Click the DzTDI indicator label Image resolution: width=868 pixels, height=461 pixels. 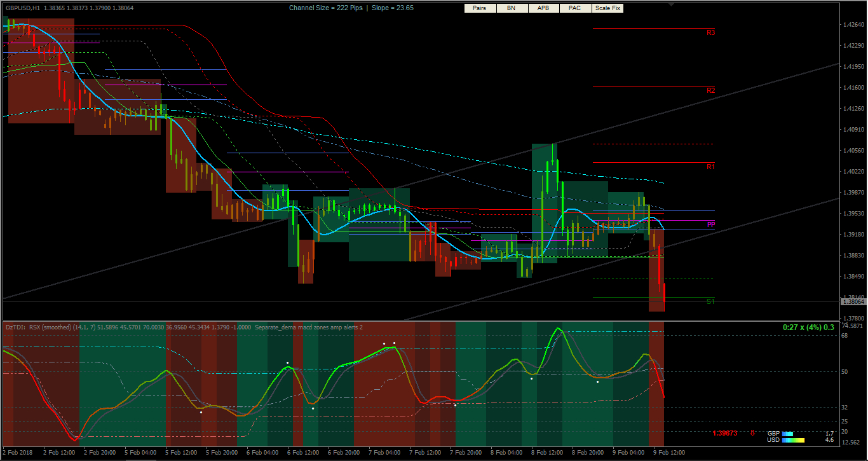pyautogui.click(x=17, y=327)
